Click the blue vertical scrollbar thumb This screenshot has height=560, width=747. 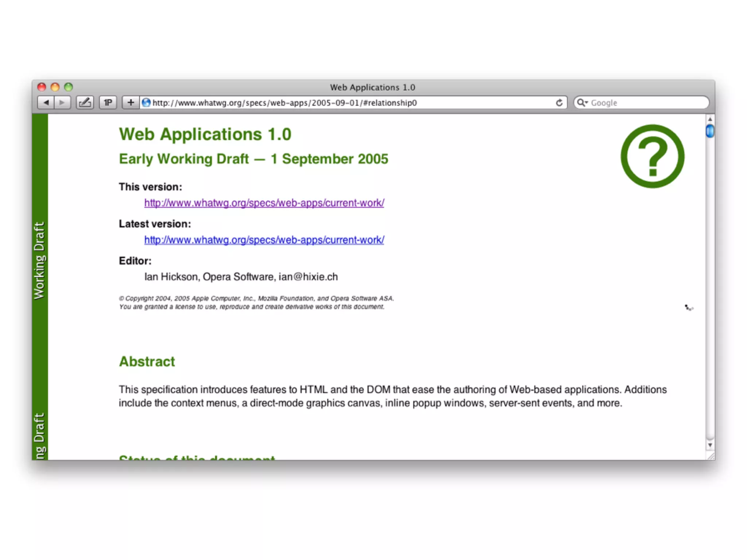(x=710, y=131)
